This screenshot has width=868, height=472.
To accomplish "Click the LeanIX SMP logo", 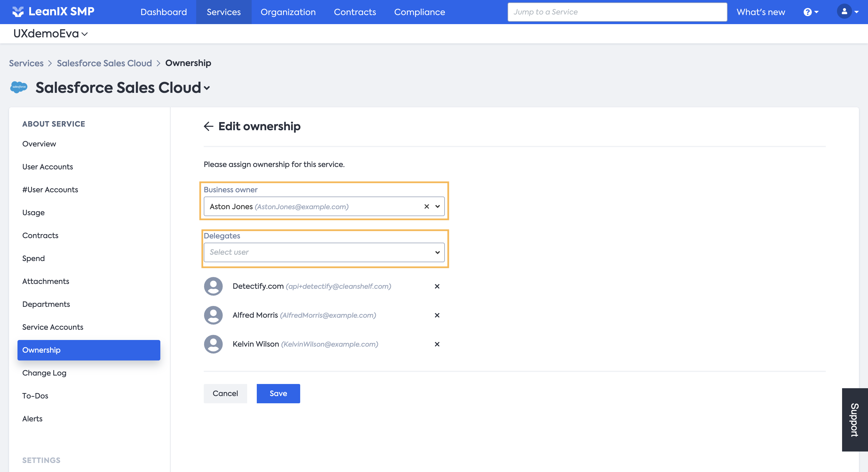I will pyautogui.click(x=54, y=12).
